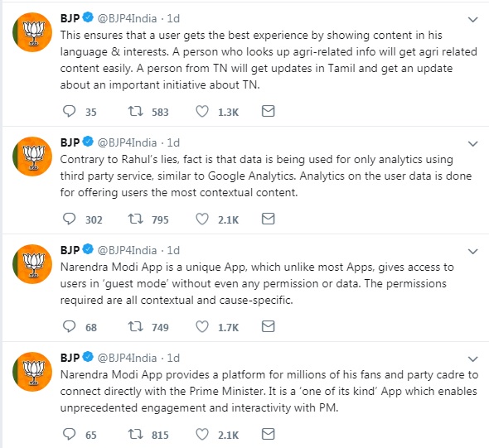Open the chevron menu on the 'guest mode' tweet

[x=473, y=252]
